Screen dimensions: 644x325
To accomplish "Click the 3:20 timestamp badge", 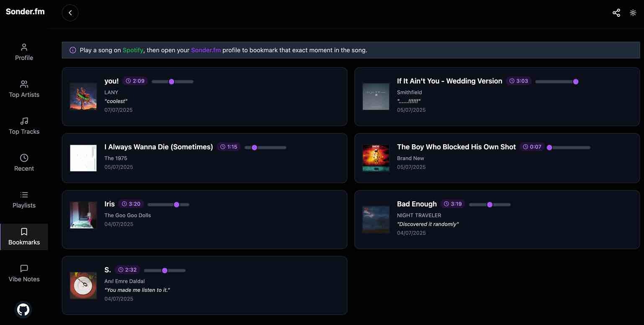I will coord(131,204).
